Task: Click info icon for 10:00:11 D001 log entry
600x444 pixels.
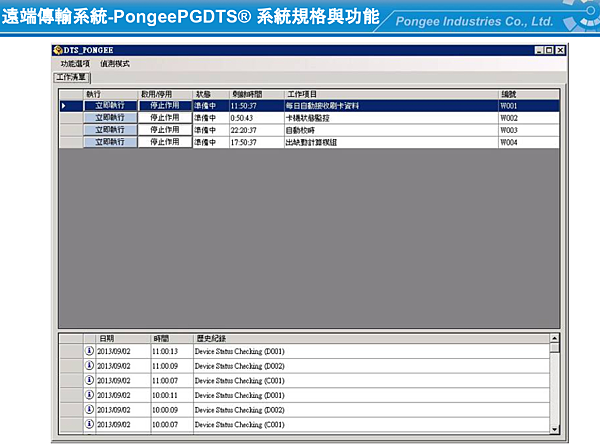Action: 89,395
